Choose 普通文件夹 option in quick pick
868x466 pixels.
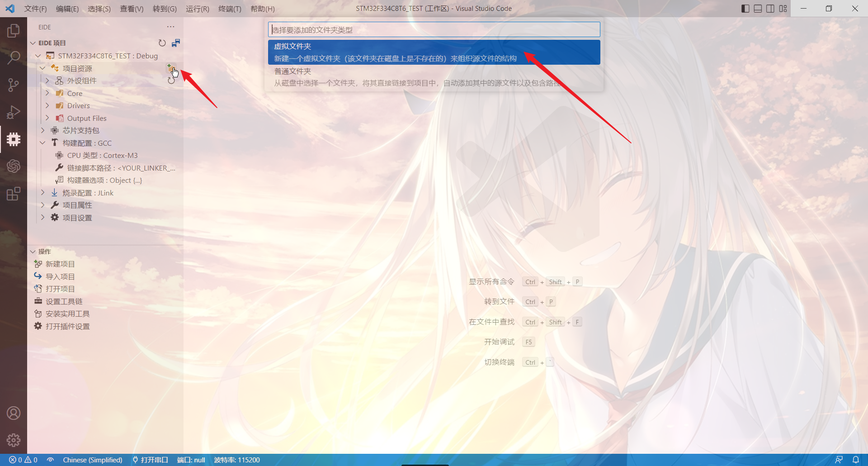434,77
